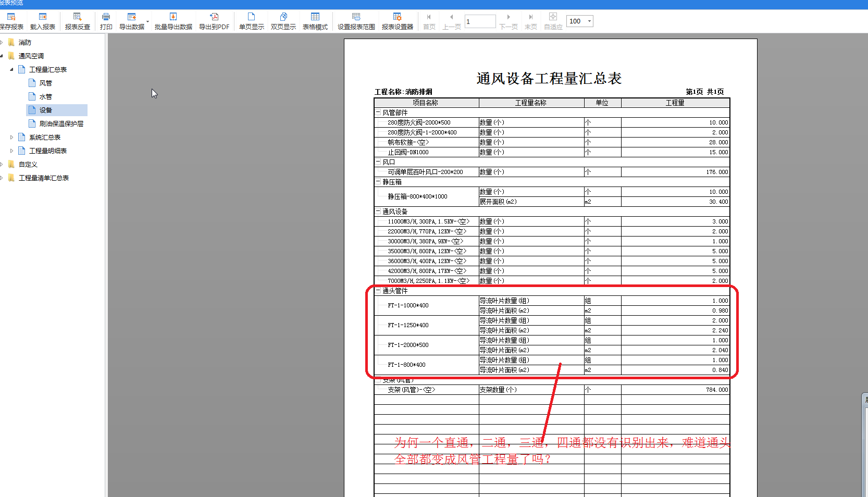Click the 自适应 auto-fit icon
The height and width of the screenshot is (497, 868).
pos(553,21)
